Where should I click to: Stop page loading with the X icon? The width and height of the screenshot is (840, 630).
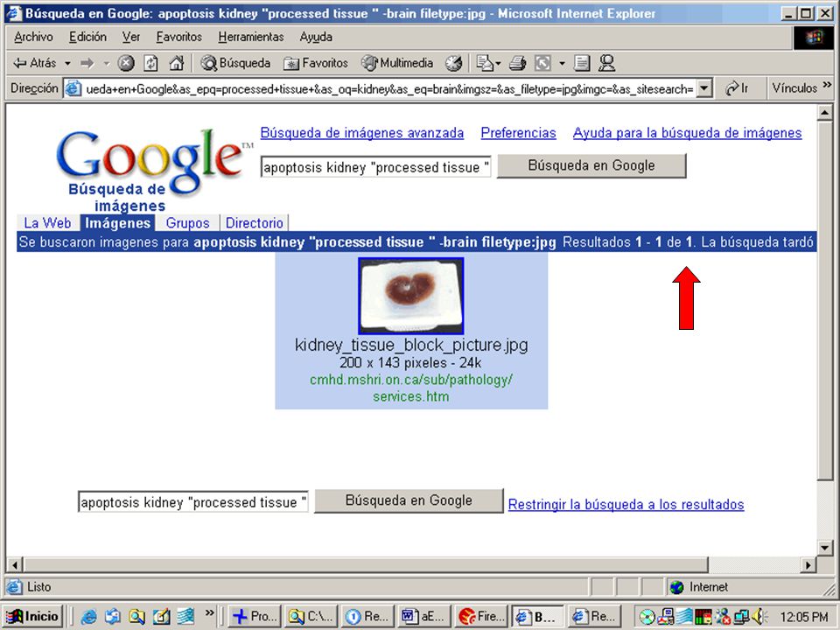(x=126, y=63)
